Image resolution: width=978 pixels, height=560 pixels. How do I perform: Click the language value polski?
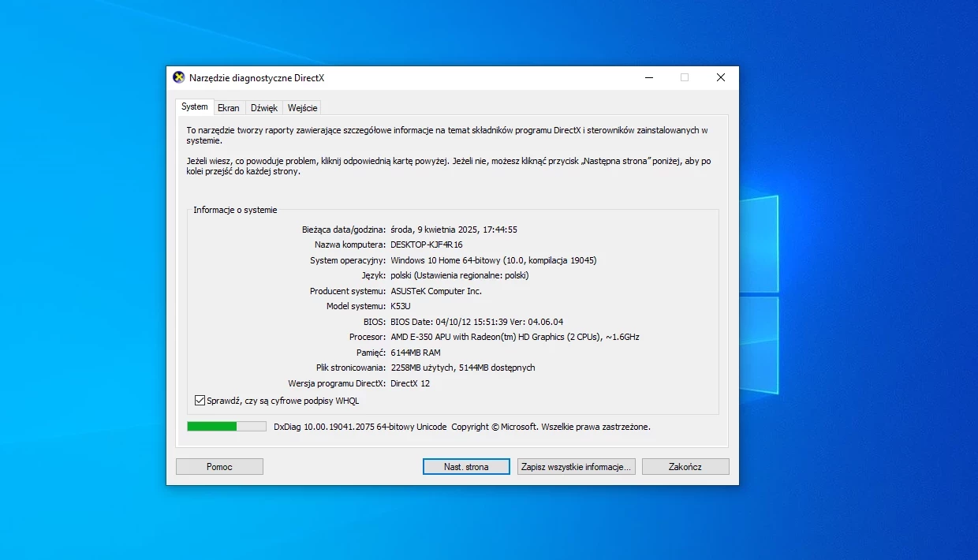click(460, 275)
